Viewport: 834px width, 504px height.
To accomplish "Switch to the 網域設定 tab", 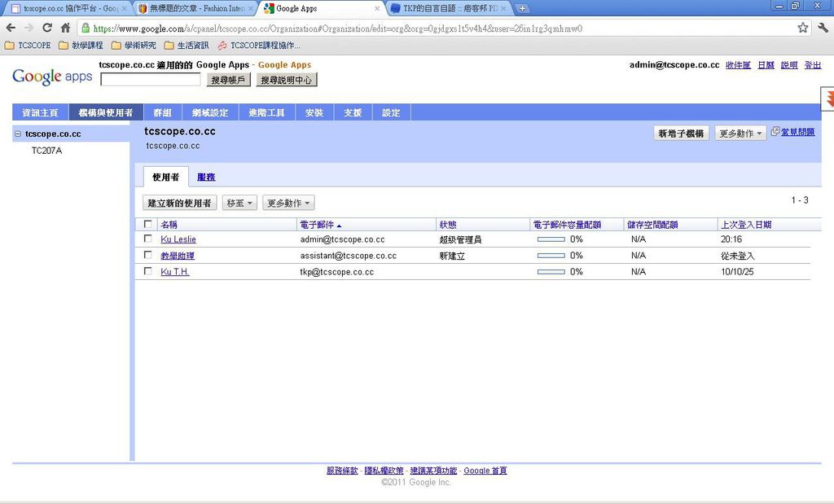I will click(210, 112).
